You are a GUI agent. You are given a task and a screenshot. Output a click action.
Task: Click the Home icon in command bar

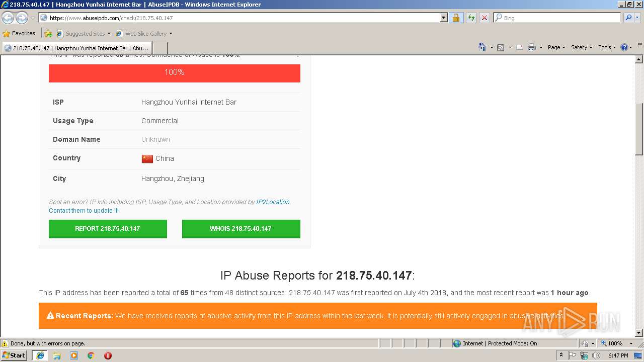point(482,47)
